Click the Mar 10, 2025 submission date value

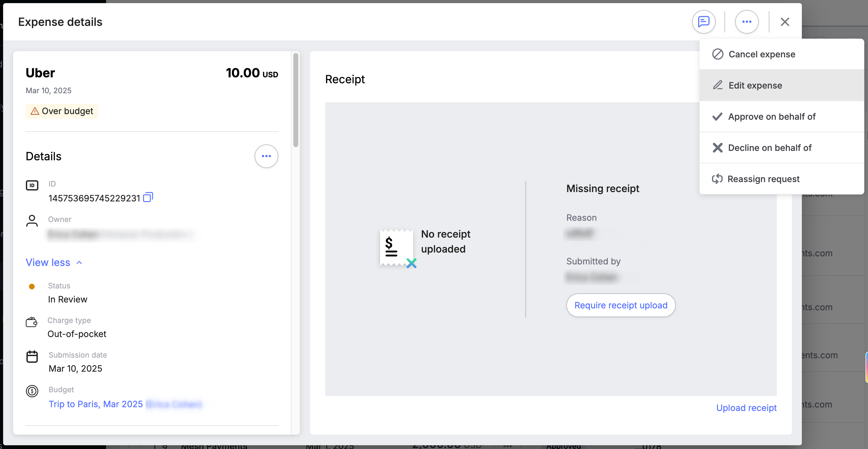[75, 369]
